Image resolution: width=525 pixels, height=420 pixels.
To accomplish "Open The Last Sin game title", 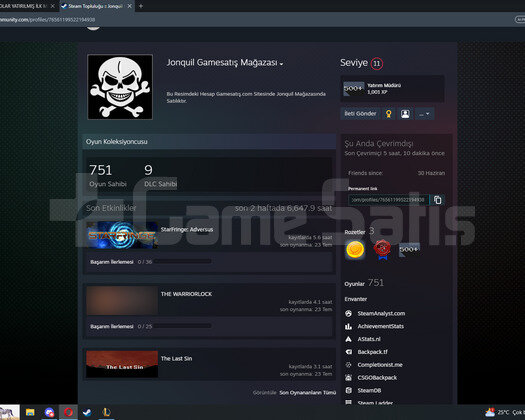I will click(x=176, y=359).
